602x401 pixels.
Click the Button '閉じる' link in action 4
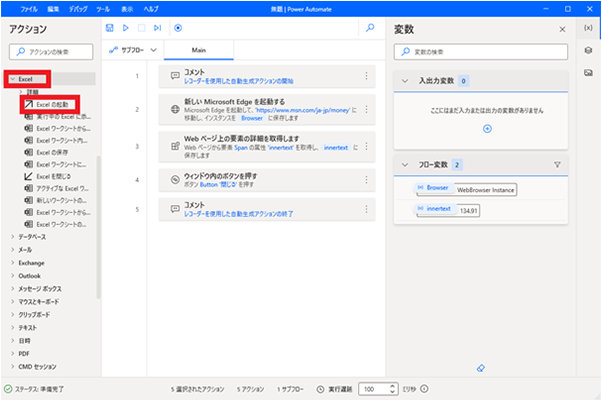(x=219, y=184)
